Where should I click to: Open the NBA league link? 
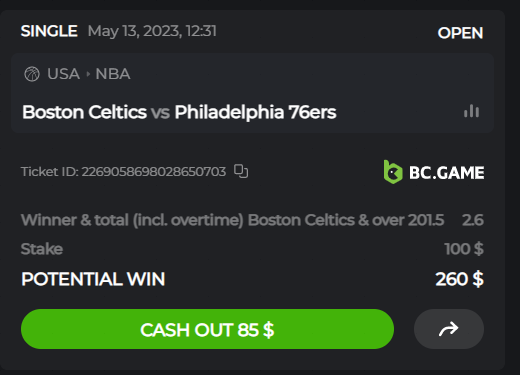(x=113, y=74)
